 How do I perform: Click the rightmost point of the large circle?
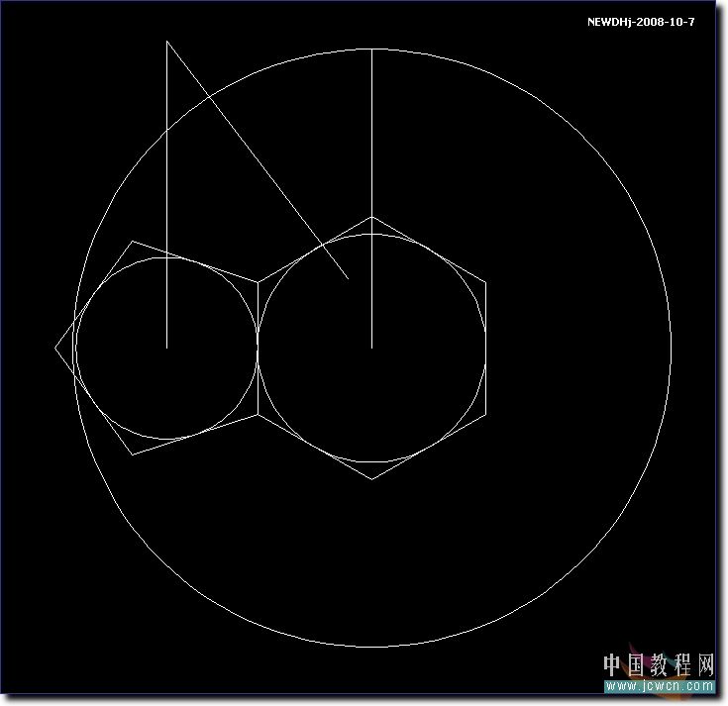[x=672, y=348]
